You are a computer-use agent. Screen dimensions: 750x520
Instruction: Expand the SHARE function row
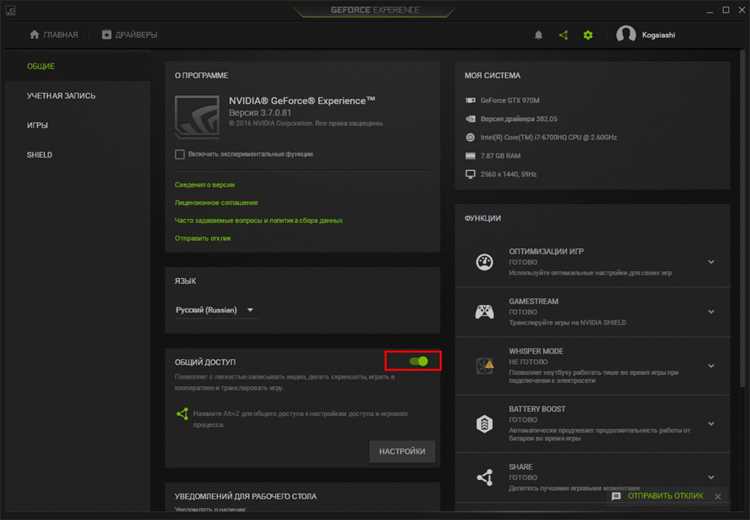[x=711, y=477]
